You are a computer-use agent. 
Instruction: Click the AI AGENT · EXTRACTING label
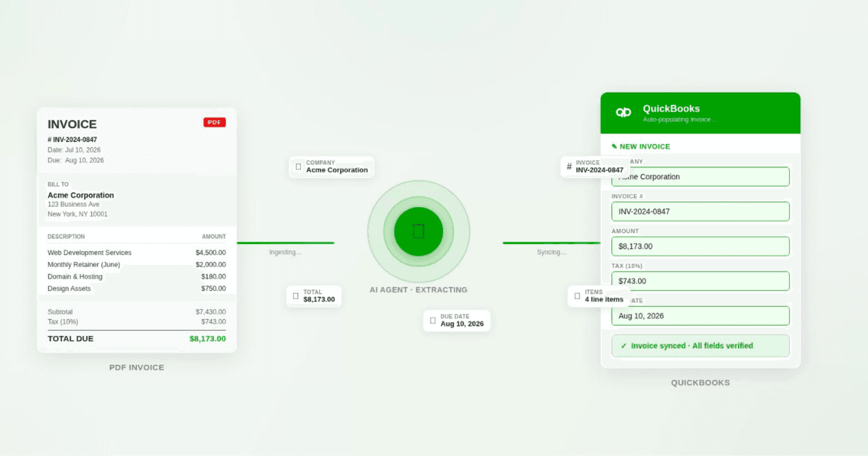[419, 290]
